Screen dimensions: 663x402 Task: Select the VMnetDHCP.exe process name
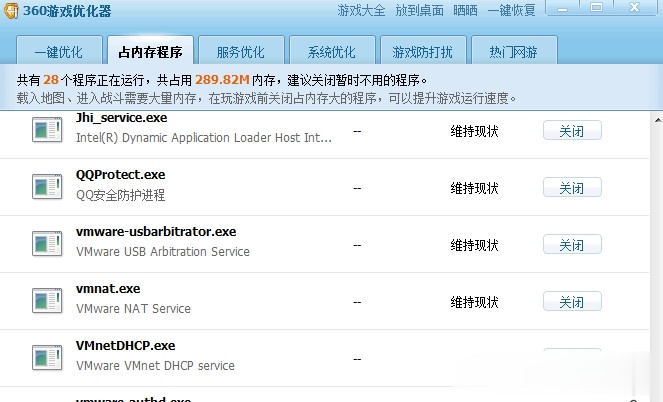point(126,346)
